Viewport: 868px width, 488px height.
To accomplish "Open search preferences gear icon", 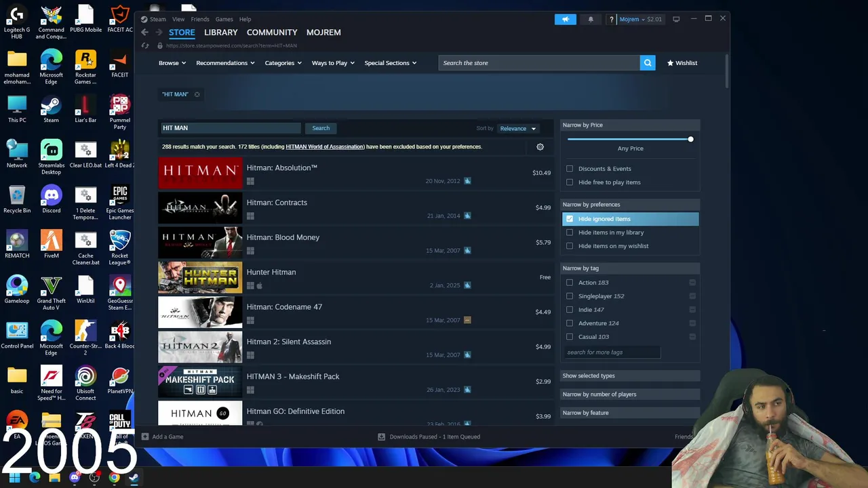I will [x=540, y=146].
